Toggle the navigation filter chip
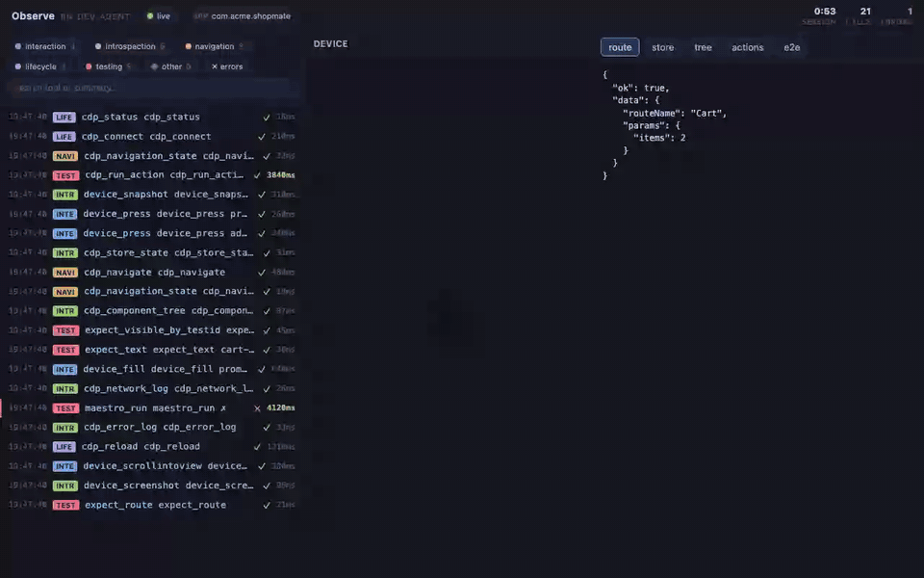The height and width of the screenshot is (578, 924). pos(214,46)
